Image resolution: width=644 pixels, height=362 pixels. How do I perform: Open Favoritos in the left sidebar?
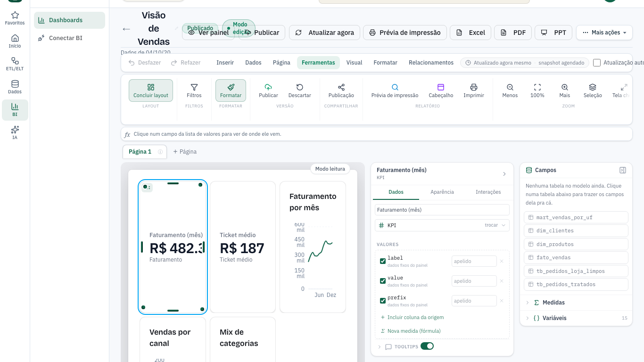coord(15,18)
